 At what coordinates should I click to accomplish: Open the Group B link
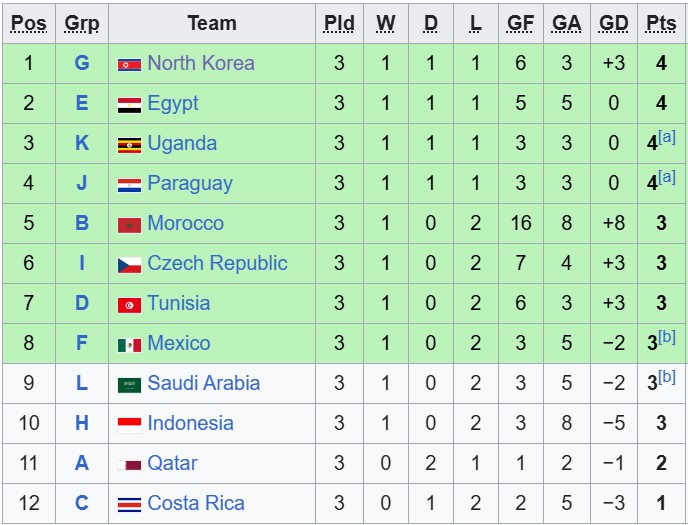82,223
